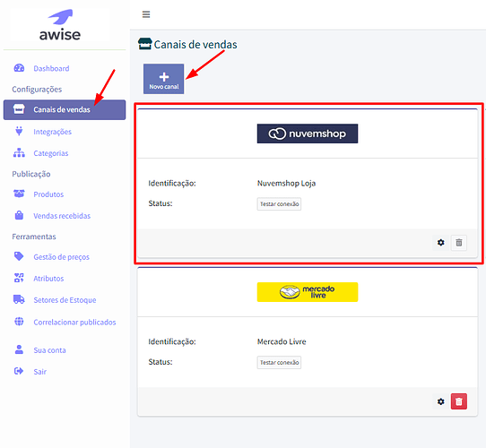Test the Nuvemshop Loja connection
The width and height of the screenshot is (486, 448).
pyautogui.click(x=279, y=204)
